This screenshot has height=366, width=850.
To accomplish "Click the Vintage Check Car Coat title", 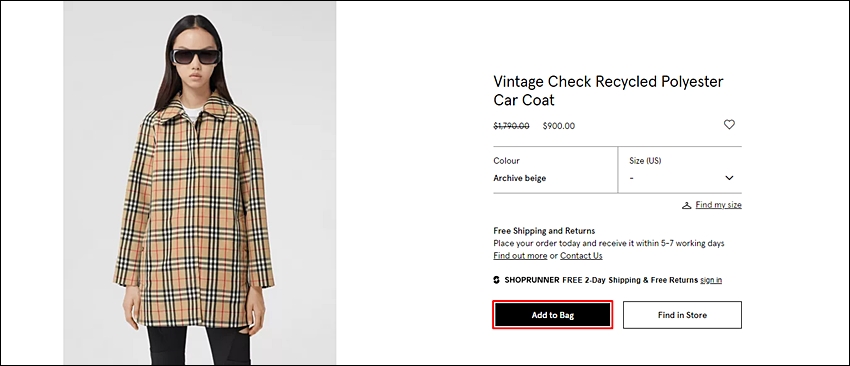I will coord(608,91).
